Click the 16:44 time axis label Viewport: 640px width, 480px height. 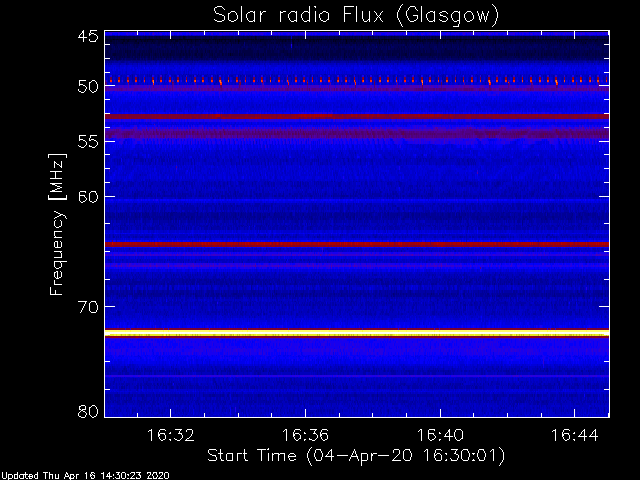pyautogui.click(x=575, y=435)
